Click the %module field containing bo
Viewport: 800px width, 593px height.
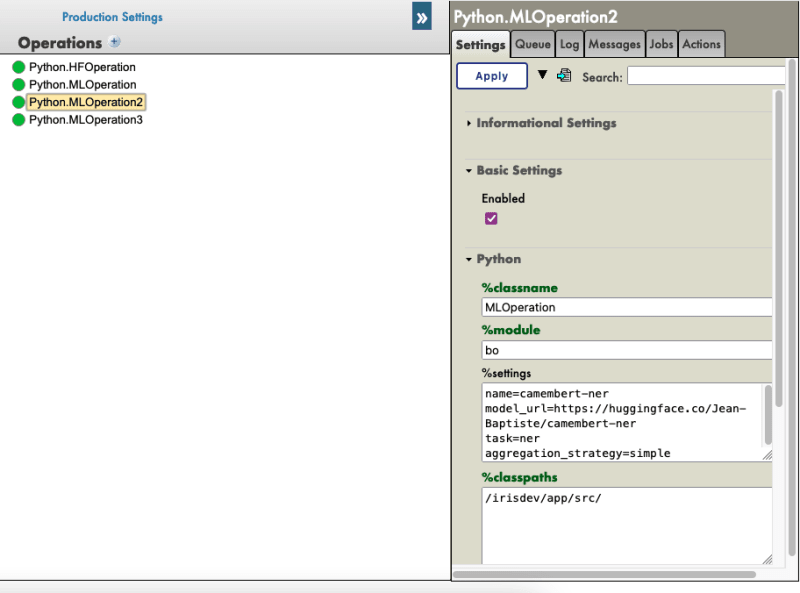point(627,350)
